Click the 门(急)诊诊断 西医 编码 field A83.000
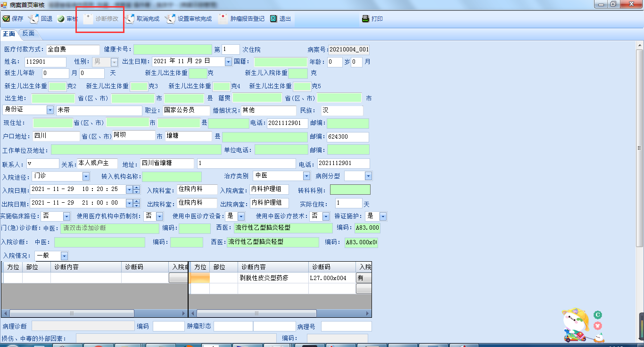The image size is (644, 347). 367,228
